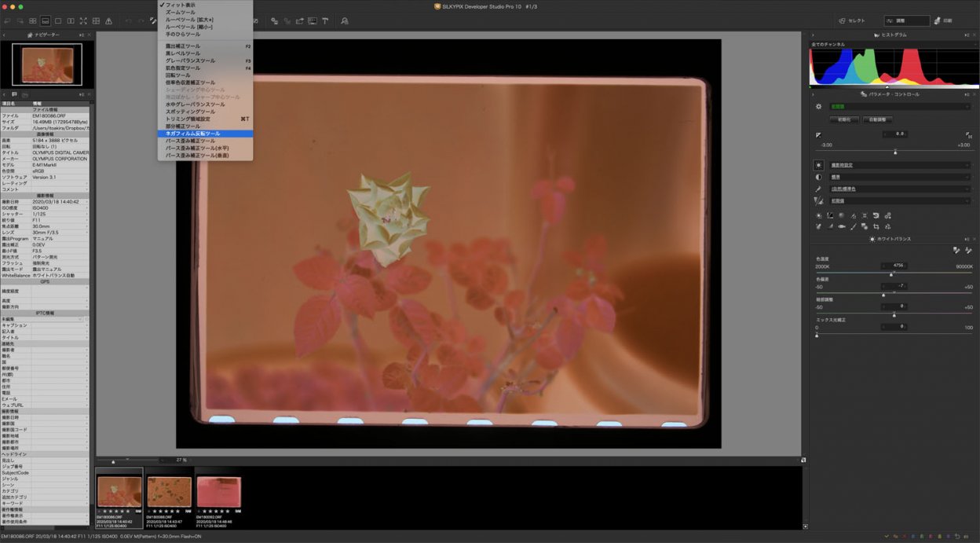This screenshot has width=980, height=543.
Task: Open the taste preset dropdown in Parameter Control
Action: click(900, 106)
